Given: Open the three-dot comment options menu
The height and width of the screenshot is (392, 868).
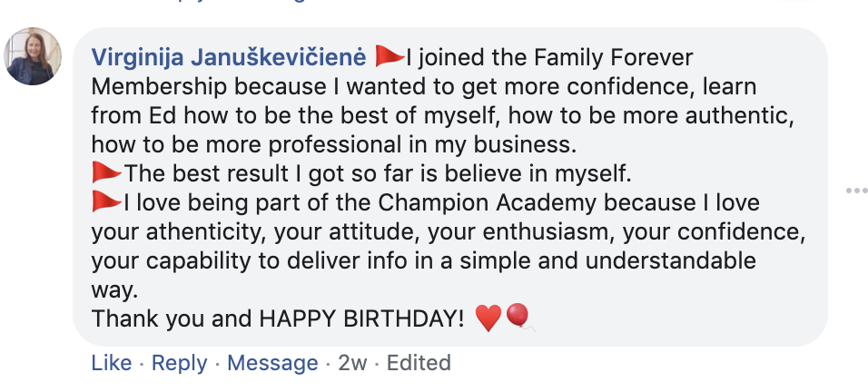Looking at the screenshot, I should coord(856,191).
